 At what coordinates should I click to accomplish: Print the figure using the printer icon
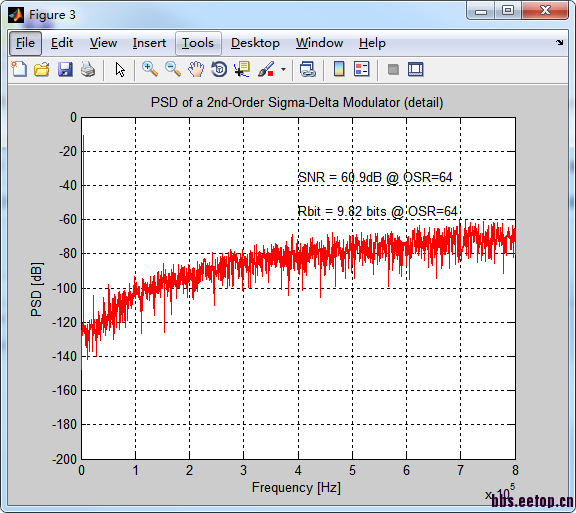tap(88, 69)
